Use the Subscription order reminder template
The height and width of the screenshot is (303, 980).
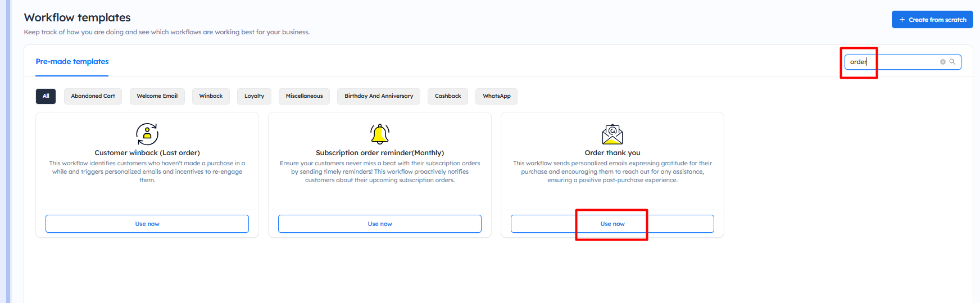point(380,224)
